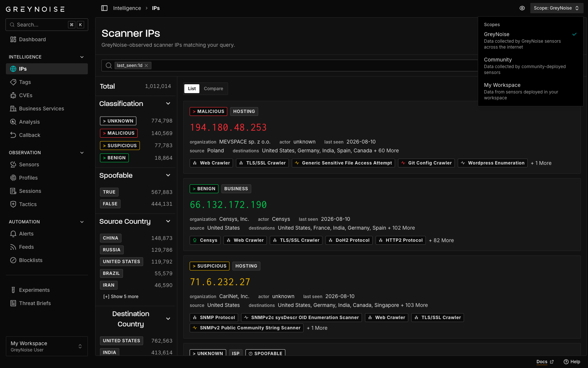Image resolution: width=588 pixels, height=368 pixels.
Task: Switch to the Compare view tab
Action: tap(214, 89)
